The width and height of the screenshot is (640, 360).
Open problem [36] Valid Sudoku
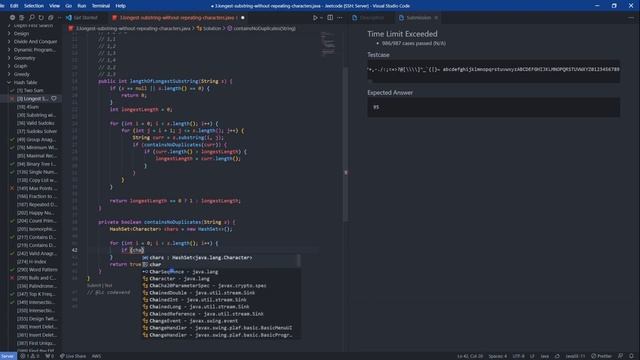(35, 123)
